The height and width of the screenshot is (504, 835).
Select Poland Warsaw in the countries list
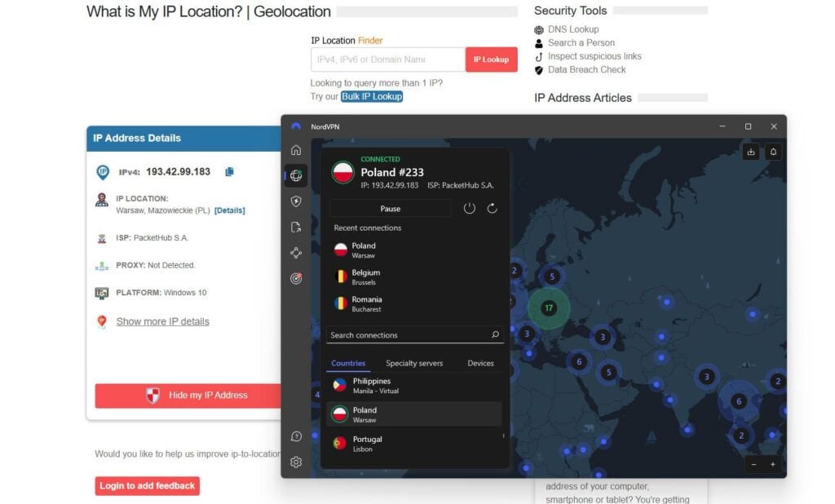tap(413, 414)
